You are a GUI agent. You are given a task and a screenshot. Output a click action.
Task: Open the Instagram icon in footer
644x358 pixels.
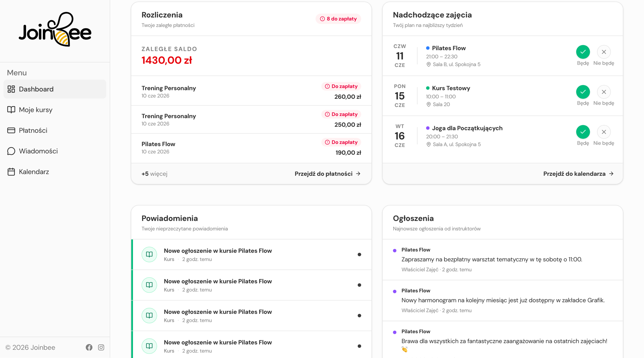(101, 347)
